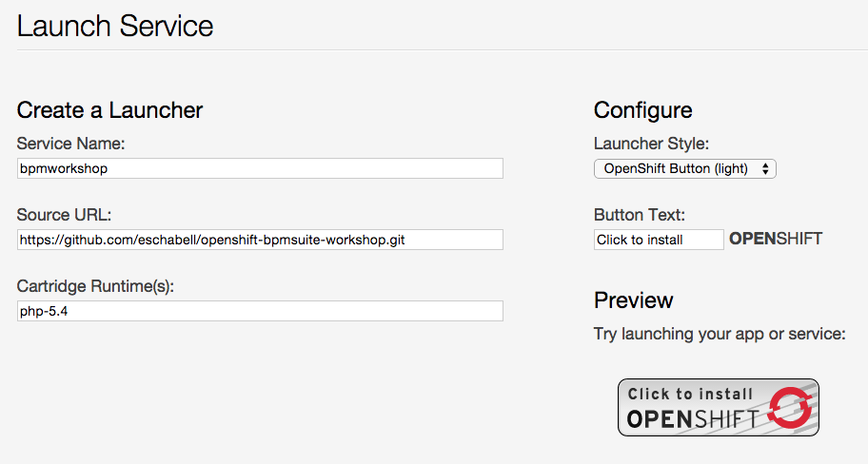This screenshot has height=464, width=868.
Task: Focus the Service Name input field
Action: [260, 168]
